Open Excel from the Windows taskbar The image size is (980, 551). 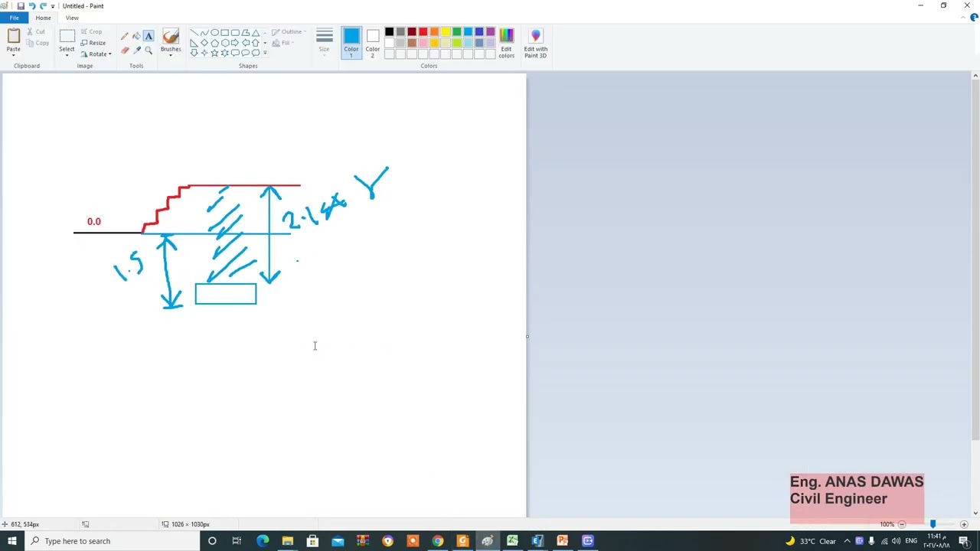(512, 541)
